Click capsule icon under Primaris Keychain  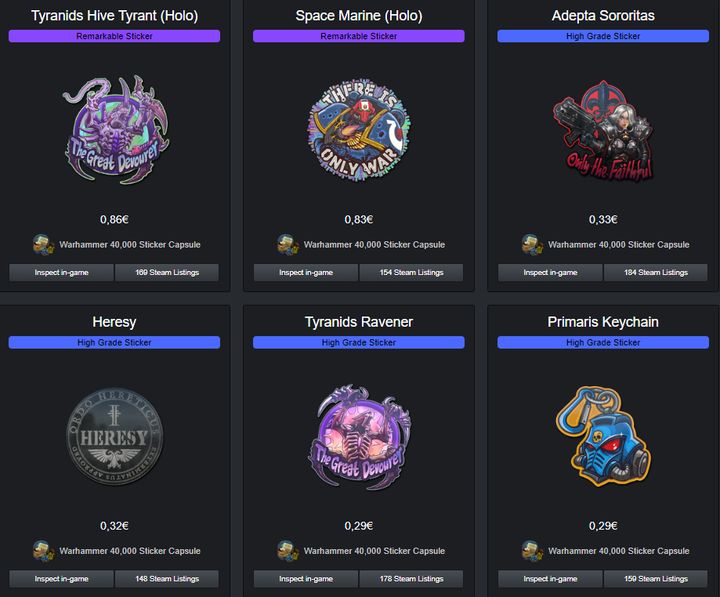[x=531, y=551]
